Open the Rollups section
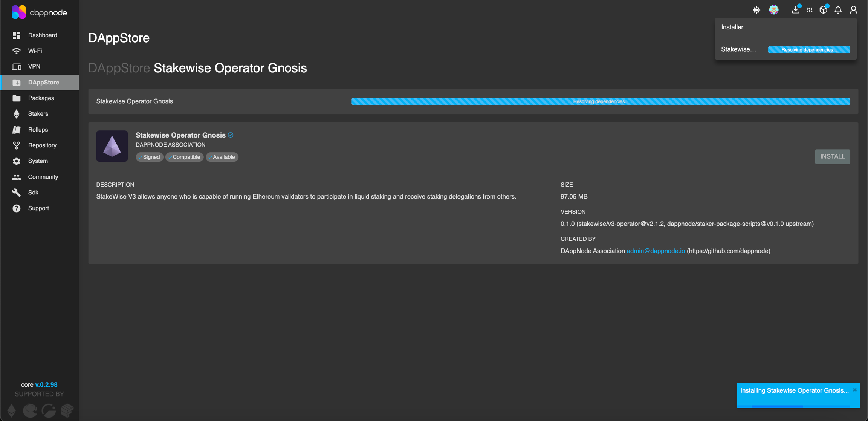This screenshot has height=421, width=868. 38,130
